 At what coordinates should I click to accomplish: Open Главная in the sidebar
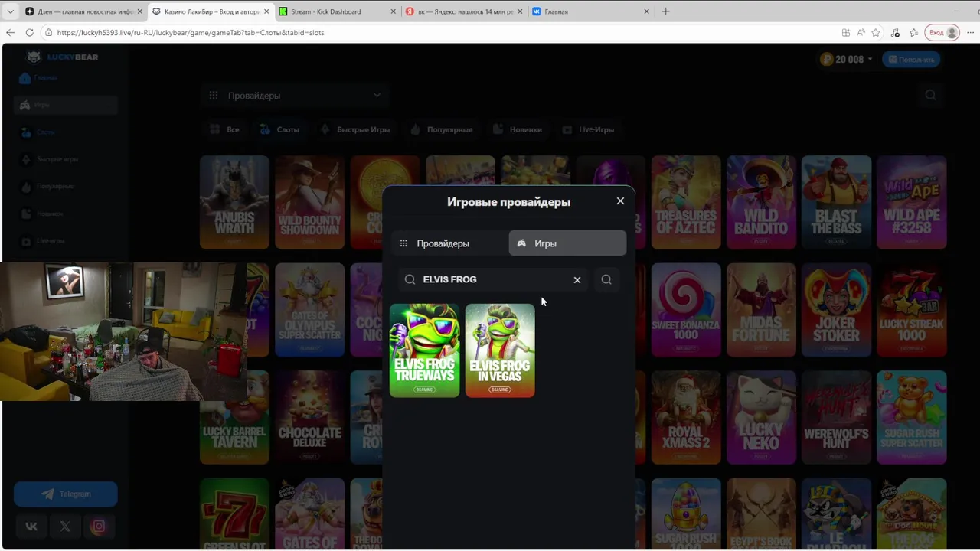pyautogui.click(x=38, y=78)
